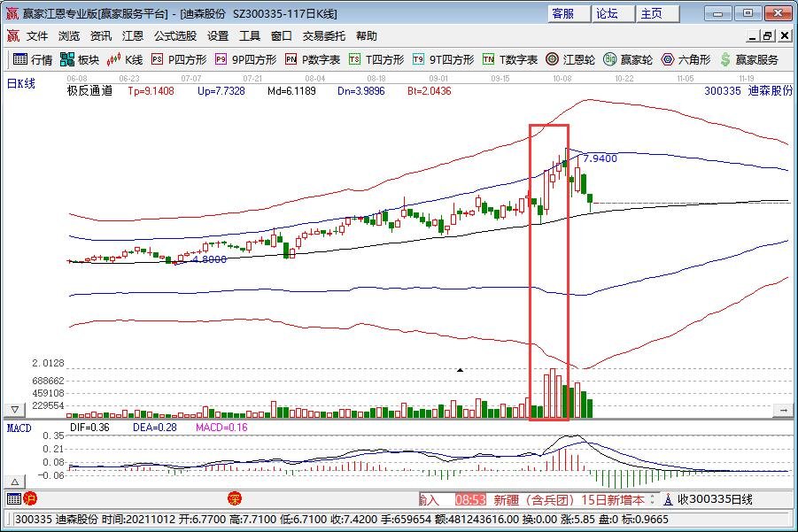Click the right arrow scroll button on chart

click(782, 410)
